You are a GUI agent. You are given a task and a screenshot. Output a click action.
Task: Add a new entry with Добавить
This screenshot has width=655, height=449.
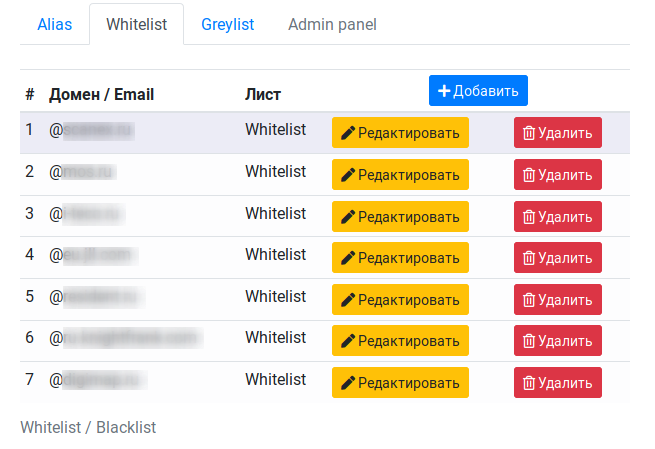(478, 91)
